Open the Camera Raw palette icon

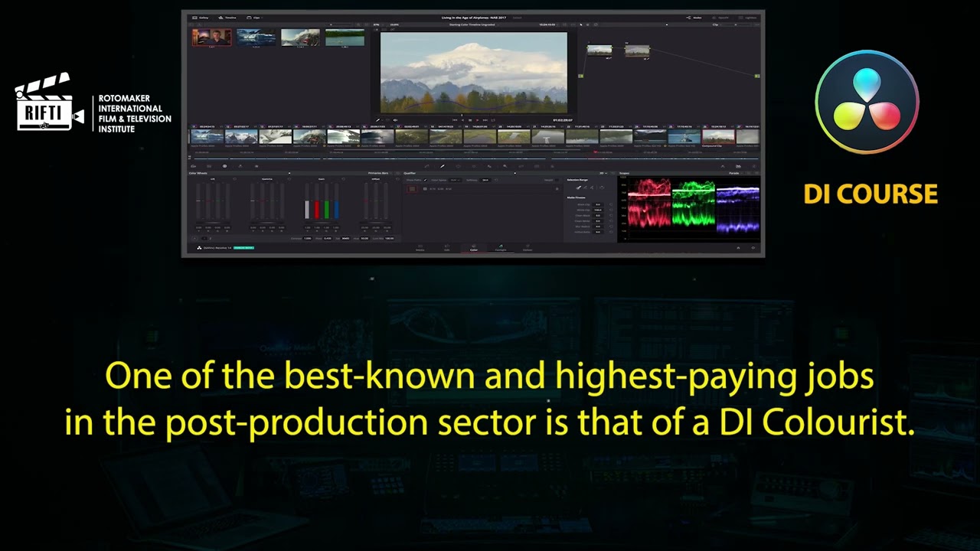(x=193, y=166)
